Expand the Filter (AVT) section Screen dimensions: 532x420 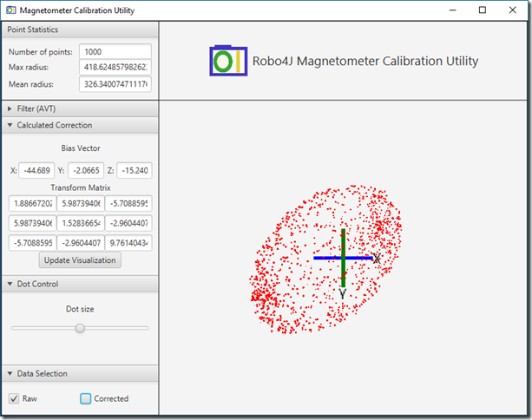click(x=80, y=108)
